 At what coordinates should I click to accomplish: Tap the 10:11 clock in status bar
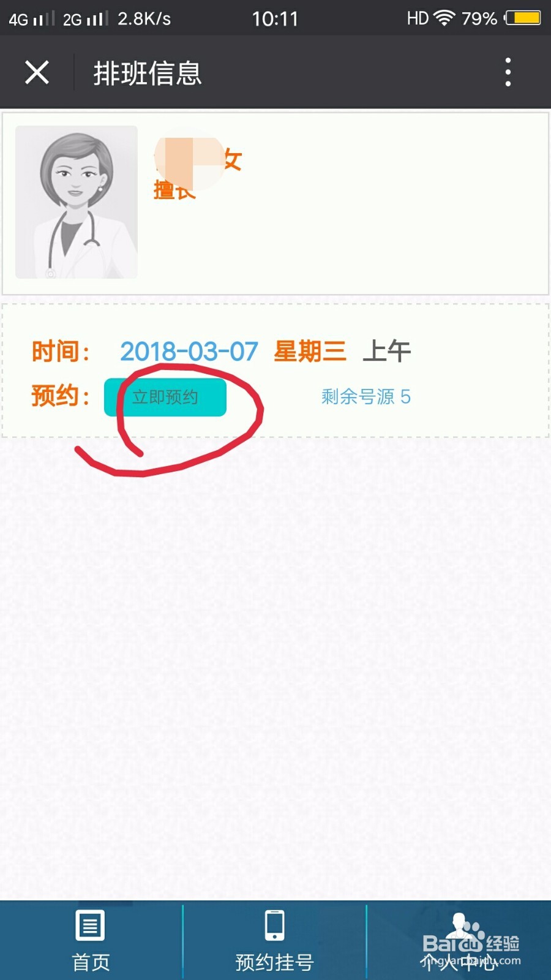(275, 18)
